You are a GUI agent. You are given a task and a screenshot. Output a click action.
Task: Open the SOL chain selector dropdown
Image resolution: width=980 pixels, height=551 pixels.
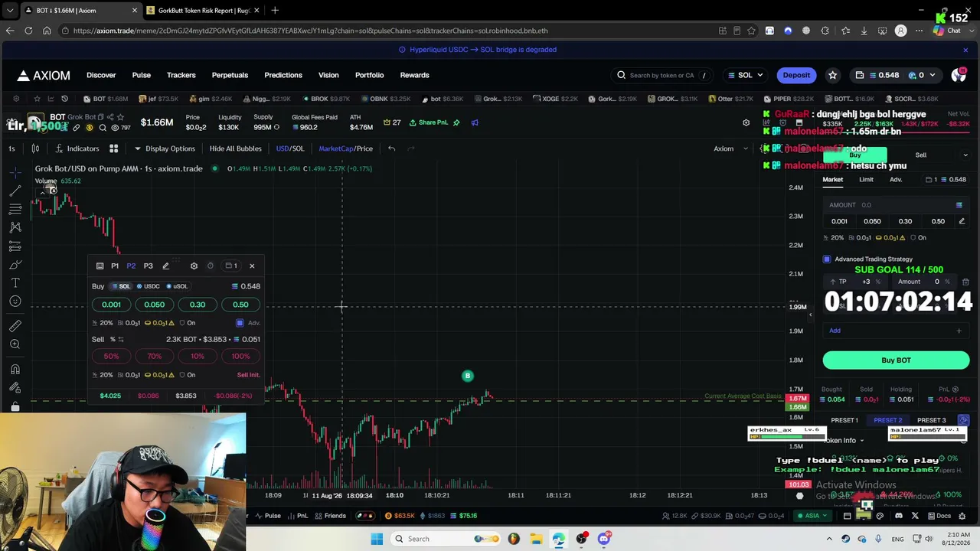(745, 75)
